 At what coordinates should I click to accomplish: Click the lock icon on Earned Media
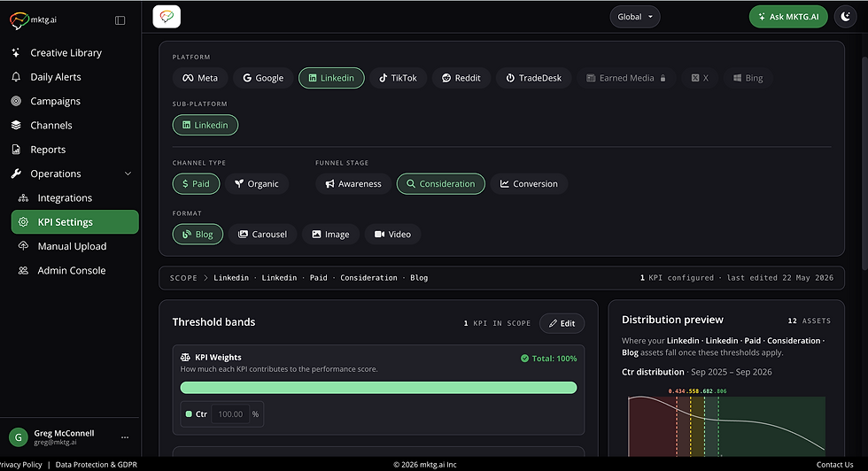[x=663, y=78]
